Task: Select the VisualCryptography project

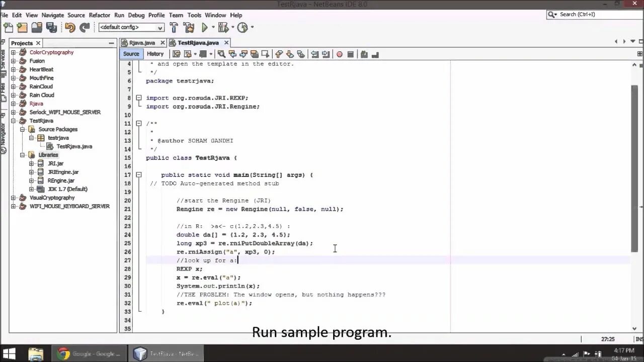Action: click(52, 198)
